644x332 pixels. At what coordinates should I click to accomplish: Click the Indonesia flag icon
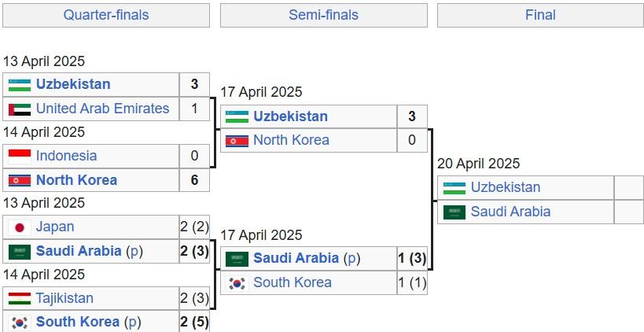point(20,156)
